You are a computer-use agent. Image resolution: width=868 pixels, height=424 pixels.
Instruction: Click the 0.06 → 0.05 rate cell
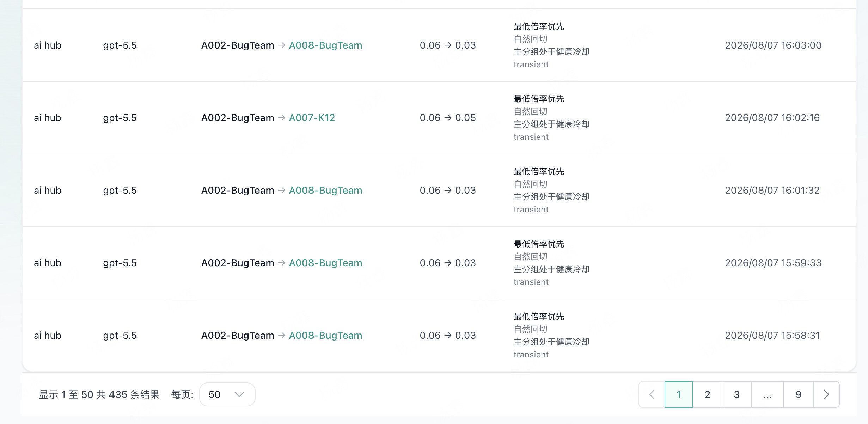(x=448, y=118)
